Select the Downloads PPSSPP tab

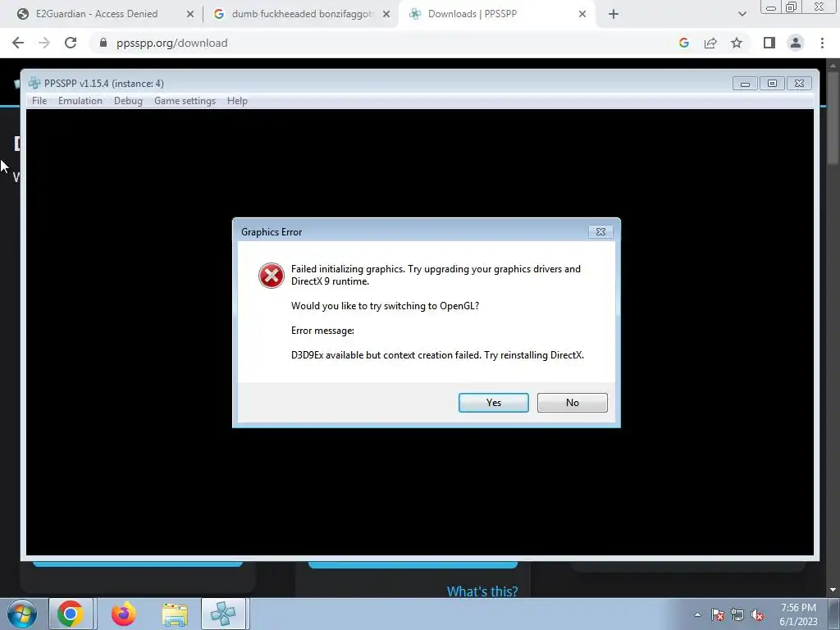pos(472,14)
